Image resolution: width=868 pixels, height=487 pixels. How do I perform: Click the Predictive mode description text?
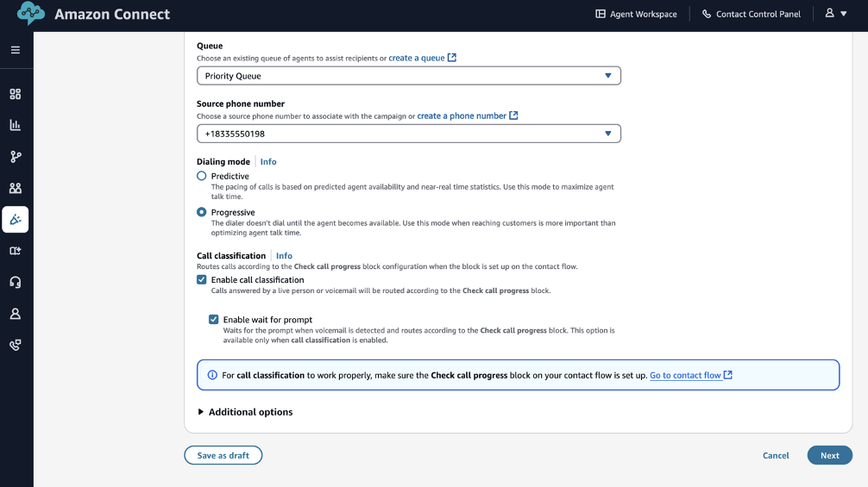coord(412,191)
